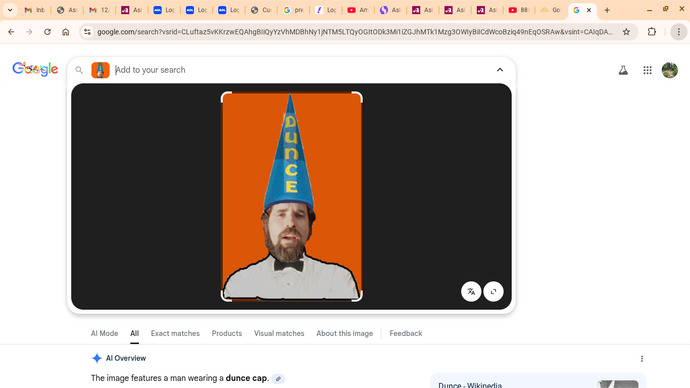Screen dimensions: 690x388
Task: Reload the current page
Action: (x=48, y=32)
